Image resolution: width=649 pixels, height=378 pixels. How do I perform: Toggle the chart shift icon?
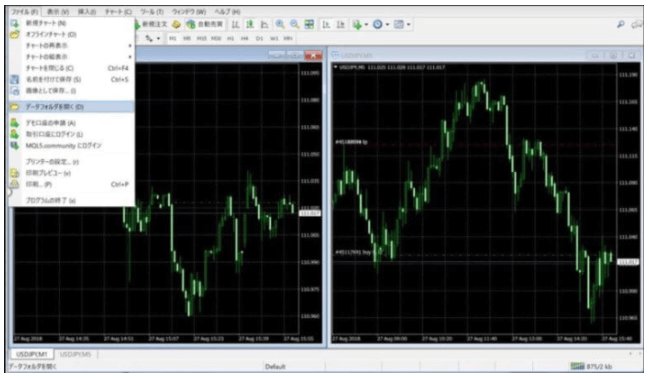point(340,24)
